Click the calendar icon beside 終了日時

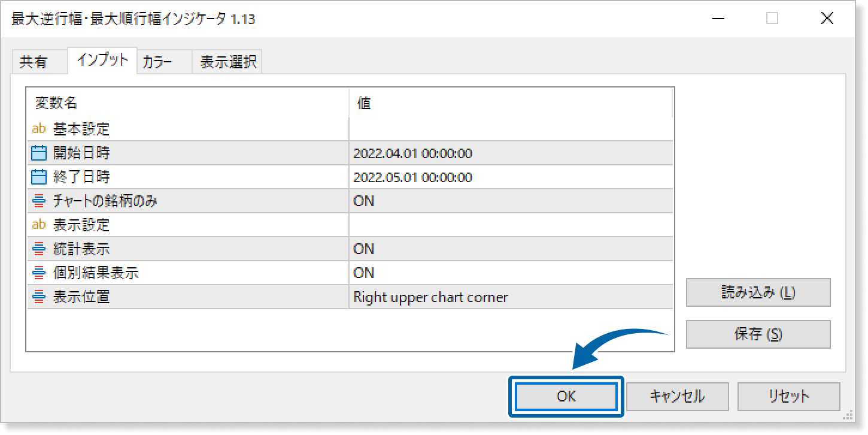pos(39,177)
